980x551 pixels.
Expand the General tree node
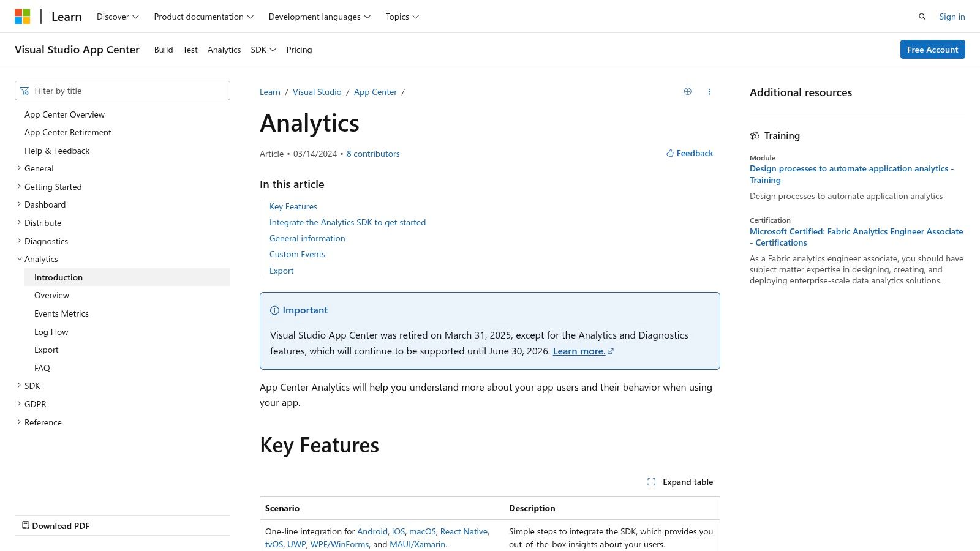click(x=19, y=168)
